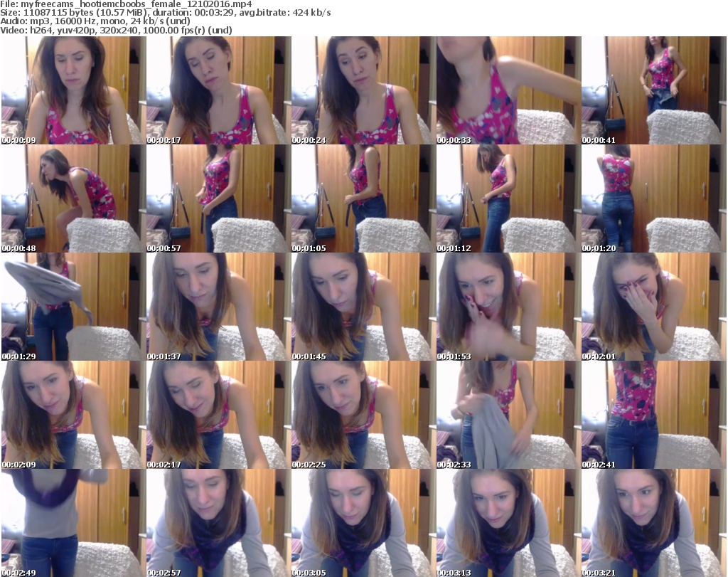Open the frame at 00:03:05
Screen dimensions: 728x577
click(363, 523)
